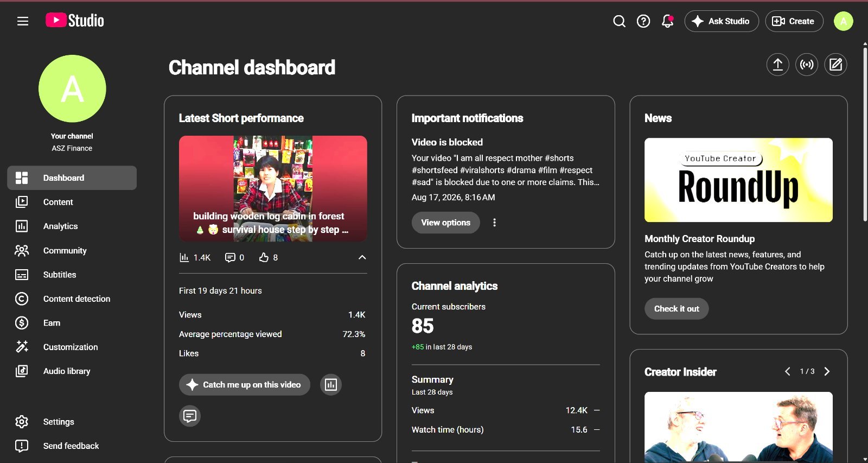Viewport: 868px width, 463px height.
Task: Click the Average percentage viewed value 72.3%
Action: coord(354,334)
